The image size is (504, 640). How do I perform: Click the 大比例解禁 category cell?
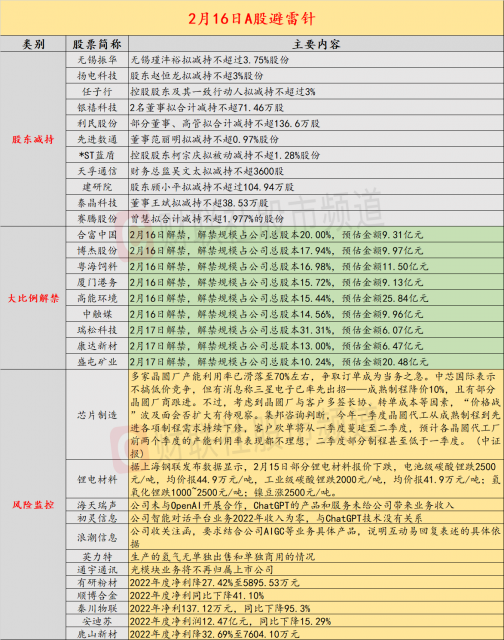point(33,298)
